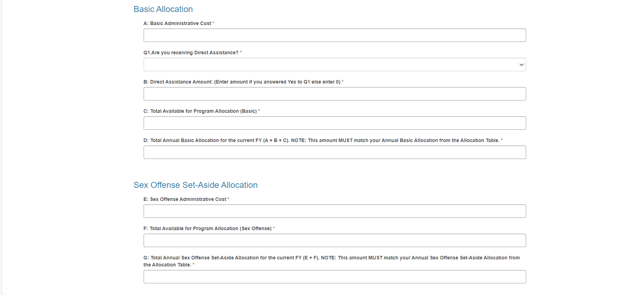
Task: Click the 'D: Total Annual Basic Allocation' label
Action: pos(321,140)
